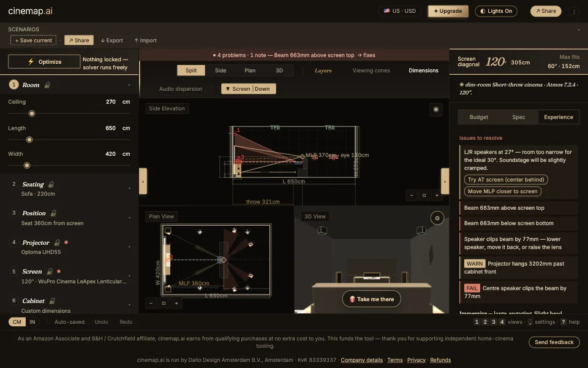Collapse the right panel with edge handle

click(x=445, y=182)
